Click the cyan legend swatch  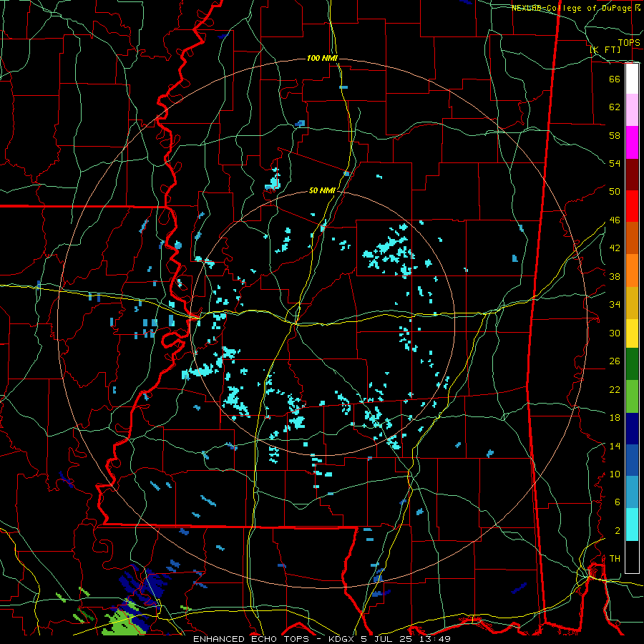632,525
